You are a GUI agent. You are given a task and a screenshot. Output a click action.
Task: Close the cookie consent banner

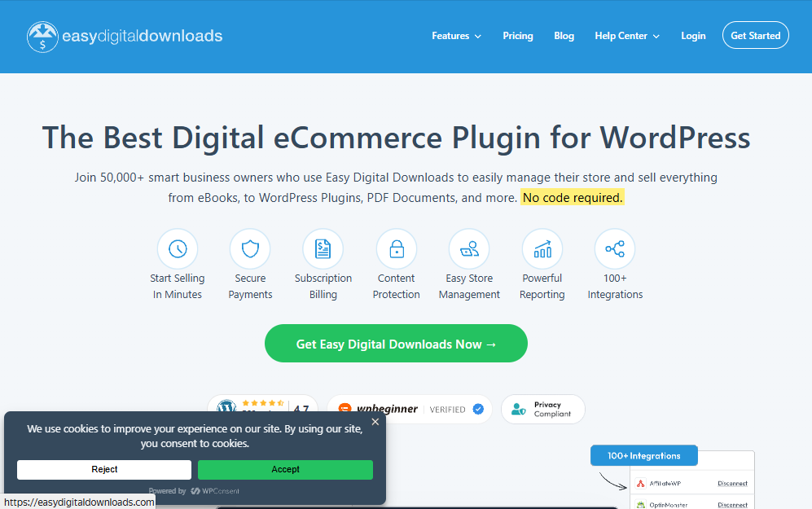(375, 422)
